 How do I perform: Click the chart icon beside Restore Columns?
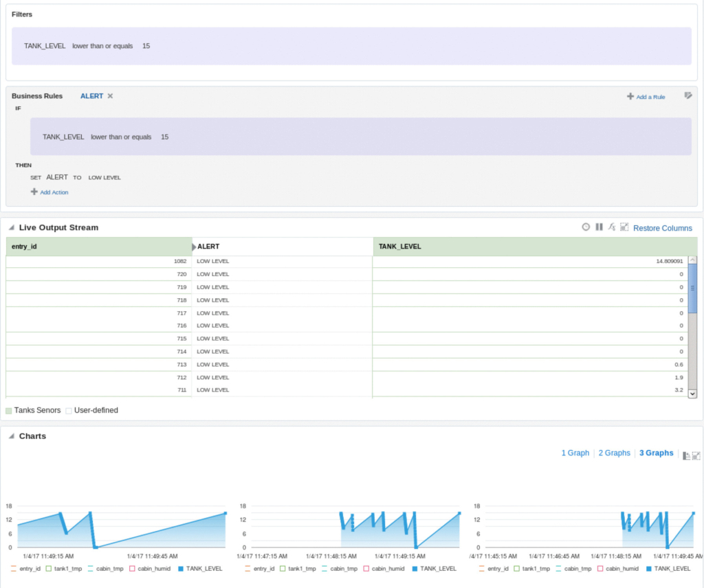coord(624,227)
